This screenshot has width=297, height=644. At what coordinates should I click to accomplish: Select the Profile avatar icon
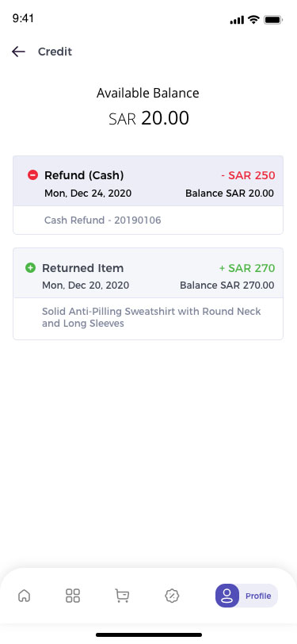click(227, 596)
